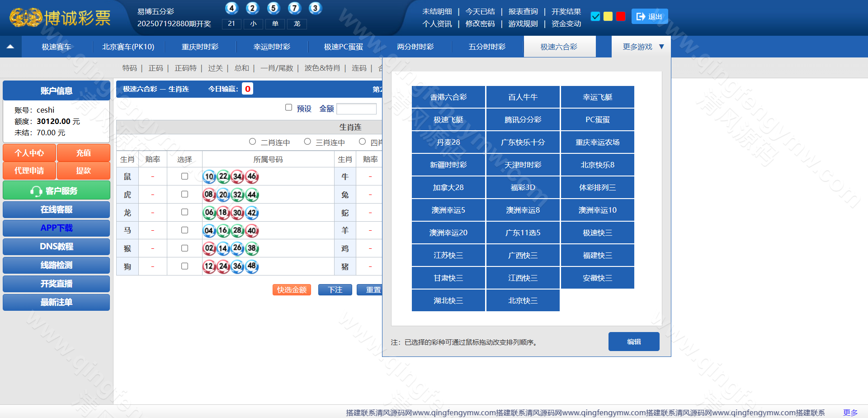
Task: Click the last drawn result ball 3
Action: tap(315, 8)
